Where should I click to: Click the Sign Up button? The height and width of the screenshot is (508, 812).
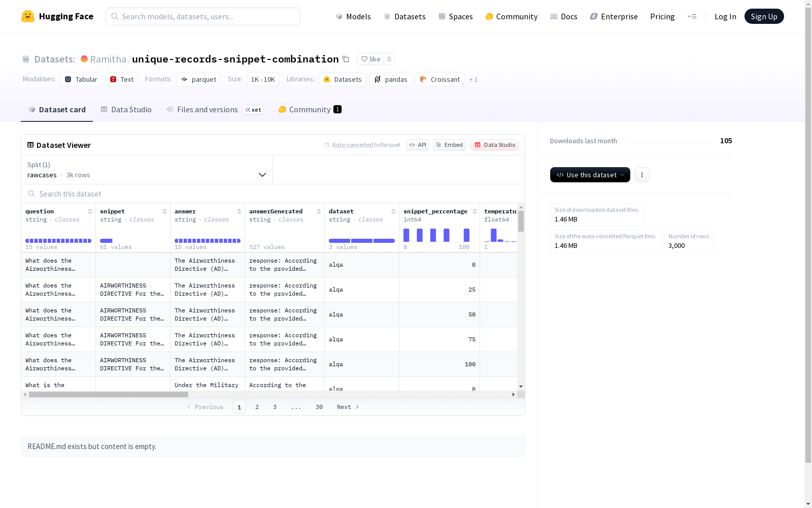(764, 16)
